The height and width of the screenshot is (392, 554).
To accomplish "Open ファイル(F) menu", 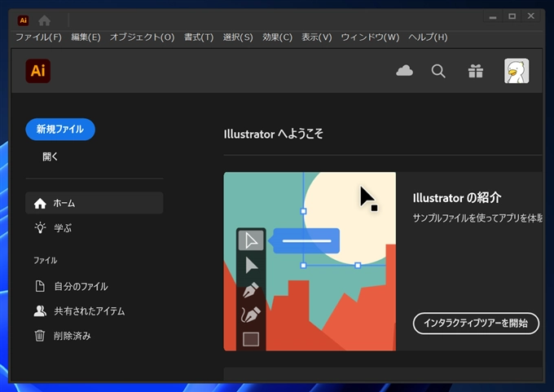I will pyautogui.click(x=38, y=37).
